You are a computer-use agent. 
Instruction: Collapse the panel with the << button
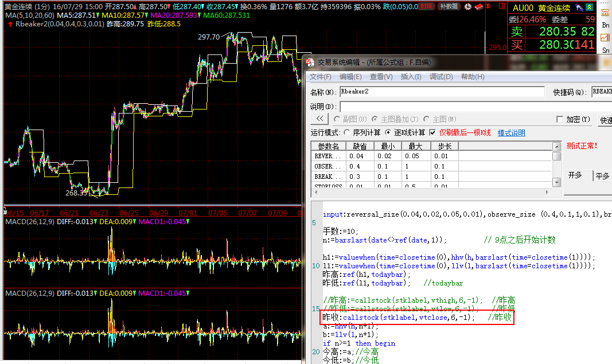[319, 119]
